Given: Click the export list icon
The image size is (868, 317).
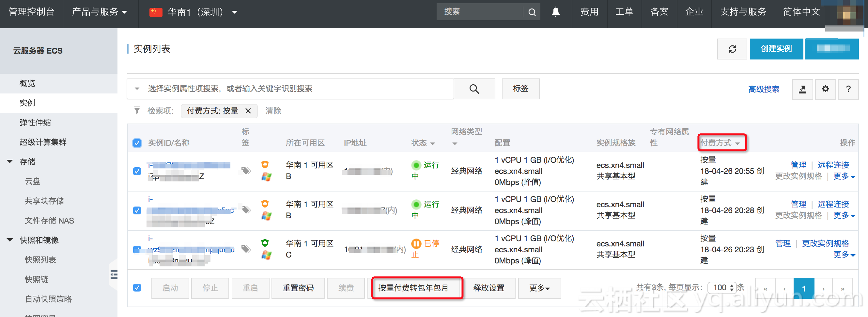Looking at the screenshot, I should click(802, 89).
